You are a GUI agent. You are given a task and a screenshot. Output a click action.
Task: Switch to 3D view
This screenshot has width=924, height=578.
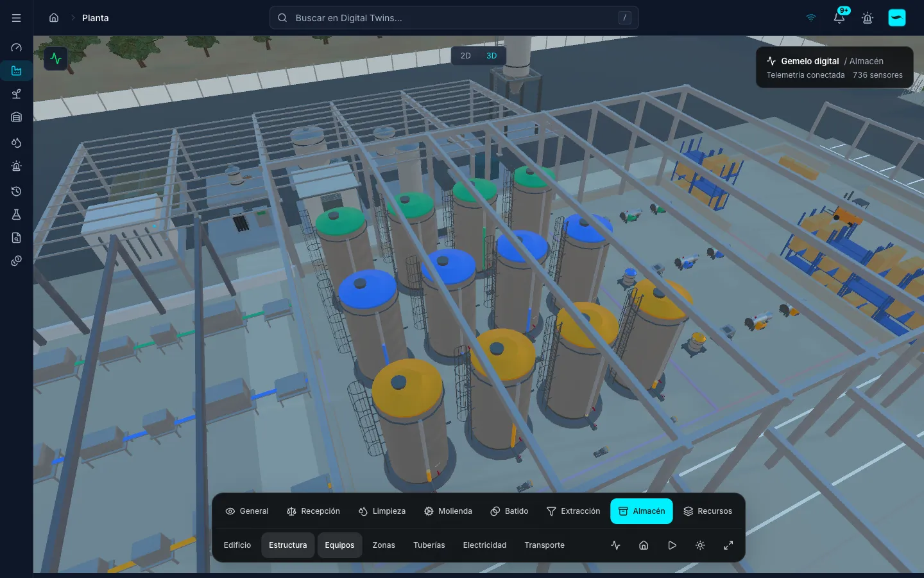tap(492, 56)
